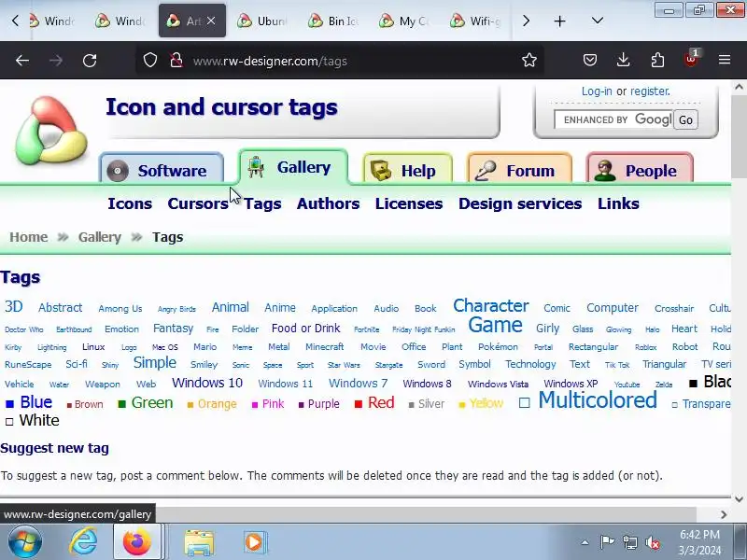Open the Firefox hamburger menu

[x=725, y=60]
